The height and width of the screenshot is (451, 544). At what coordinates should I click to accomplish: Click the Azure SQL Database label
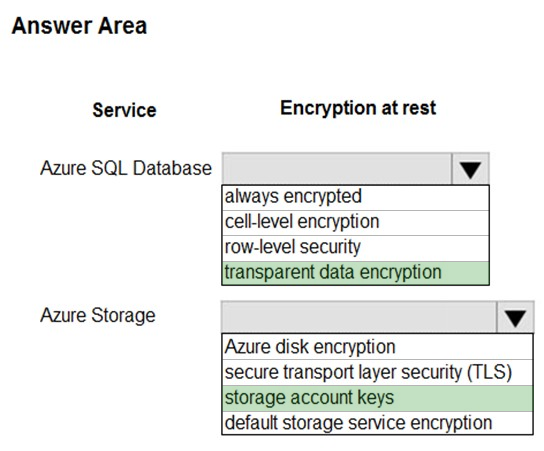pos(126,168)
